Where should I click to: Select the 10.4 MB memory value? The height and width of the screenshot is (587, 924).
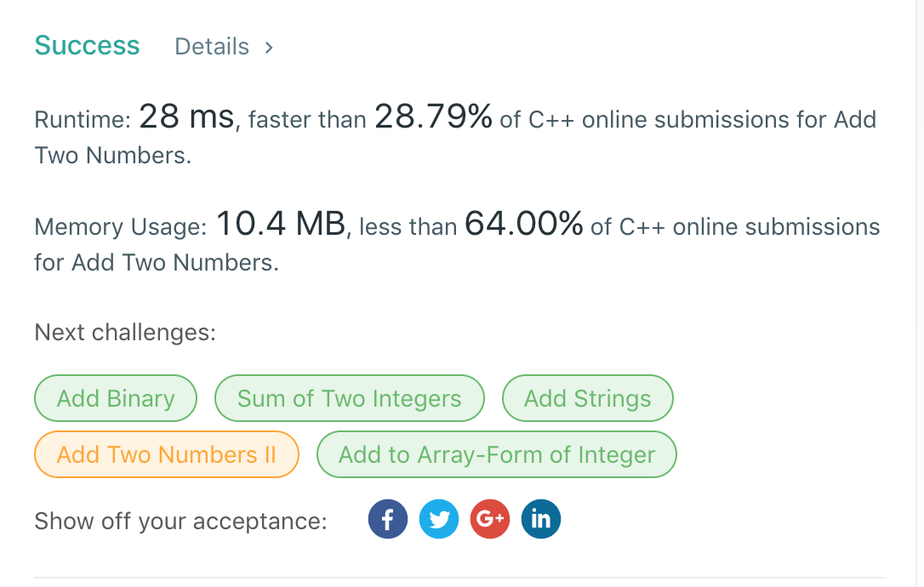click(281, 224)
